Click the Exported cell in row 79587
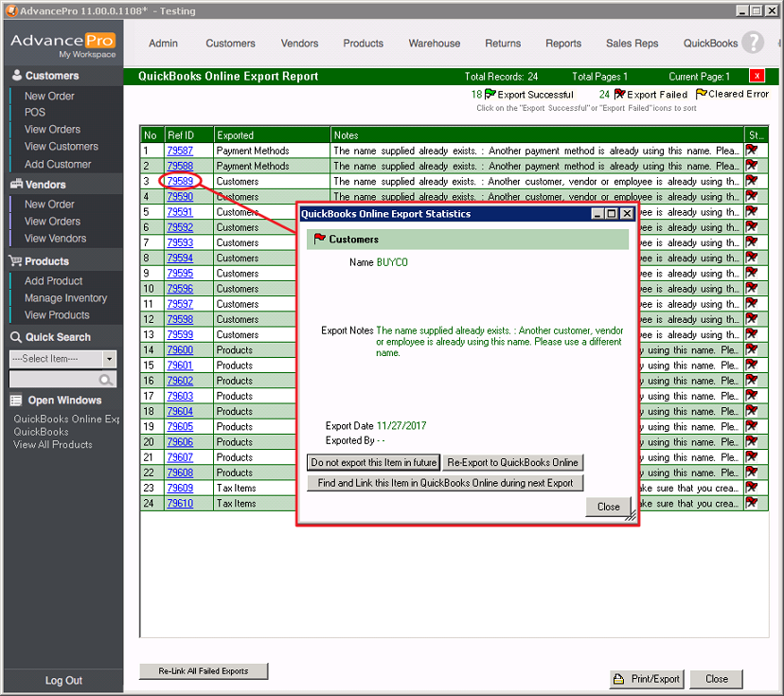 pyautogui.click(x=272, y=151)
